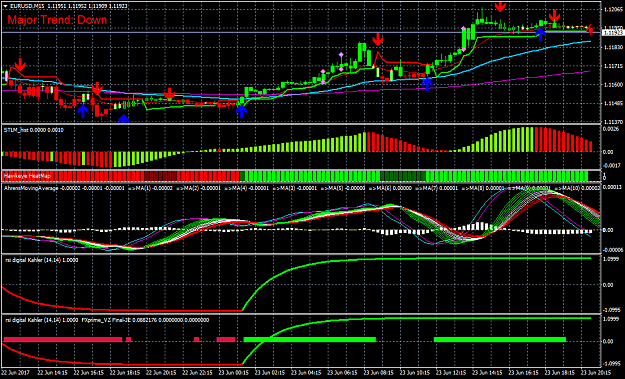Image resolution: width=625 pixels, height=379 pixels.
Task: Click the EURUSD,M15 chart title text
Action: [27, 6]
